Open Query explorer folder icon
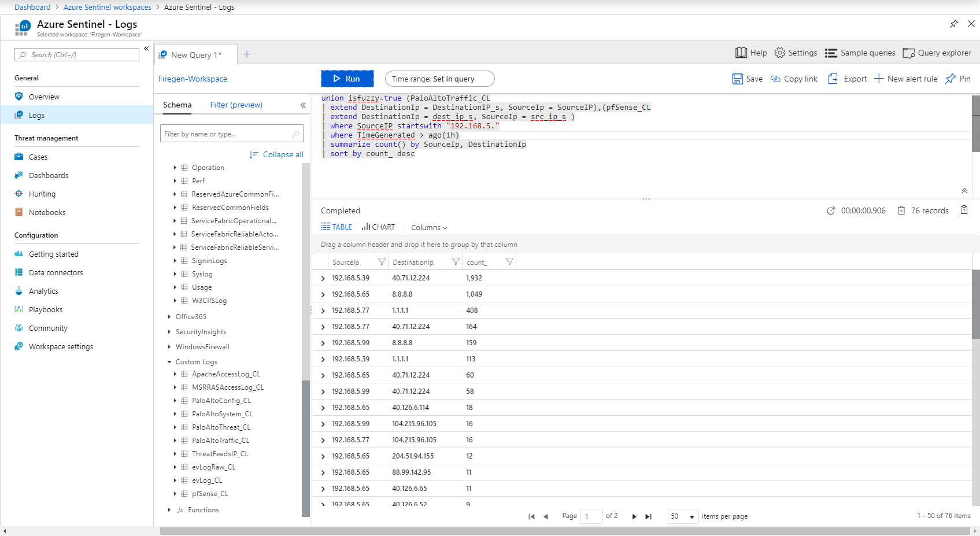The width and height of the screenshot is (980, 536). (x=908, y=53)
